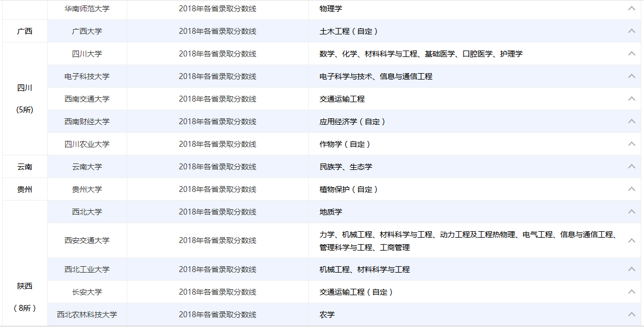
Task: Click 电子科学与技术、信息与通信工程 text
Action: (376, 76)
